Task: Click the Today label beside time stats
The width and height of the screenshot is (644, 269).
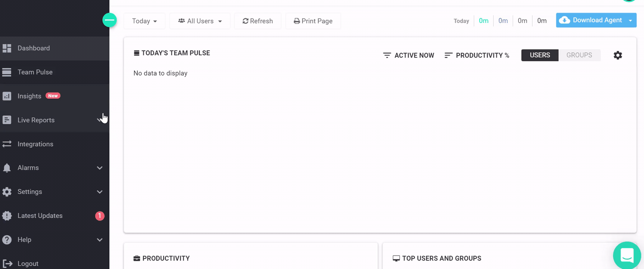Action: [461, 21]
